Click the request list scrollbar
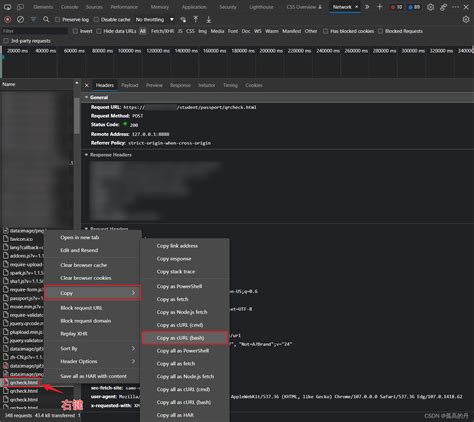 (77, 117)
